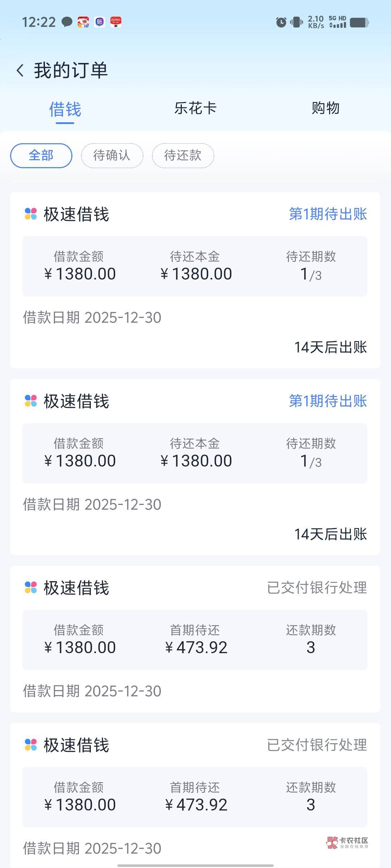Tap the back arrow beside 我的订单
This screenshot has height=868, width=391.
(20, 70)
